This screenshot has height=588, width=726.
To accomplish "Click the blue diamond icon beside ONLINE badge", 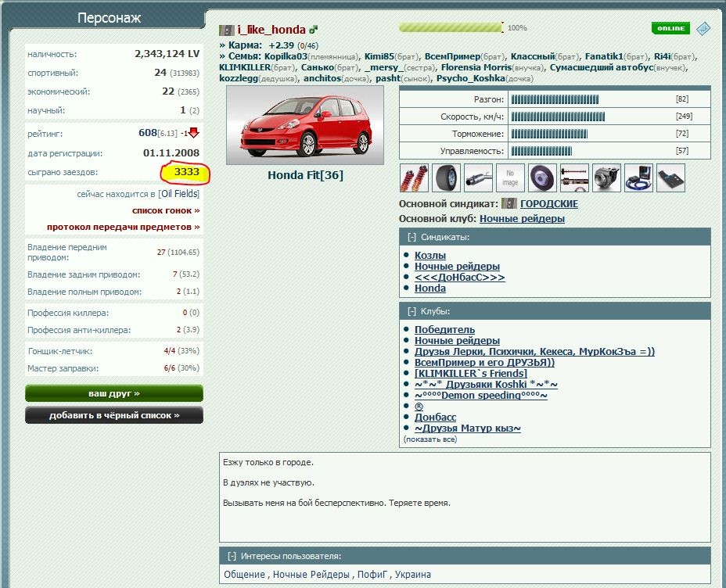I will 703,29.
